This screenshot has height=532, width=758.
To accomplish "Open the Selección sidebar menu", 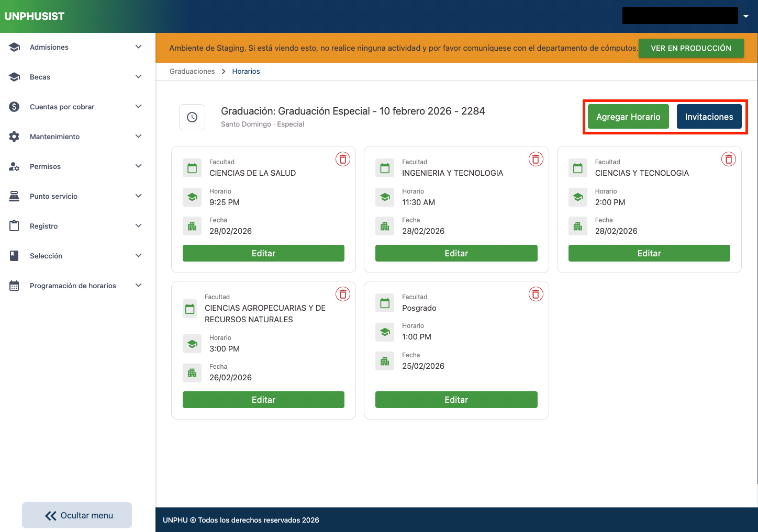I will pyautogui.click(x=46, y=256).
